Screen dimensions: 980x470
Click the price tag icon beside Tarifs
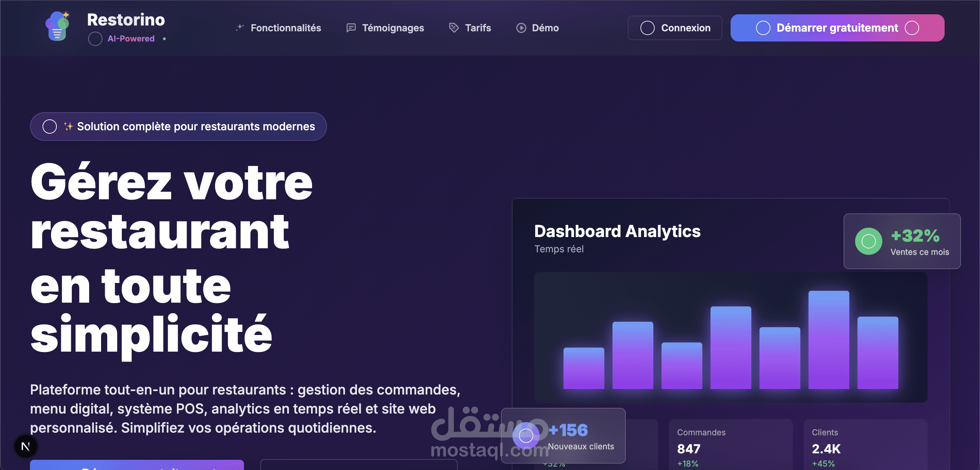pyautogui.click(x=454, y=28)
